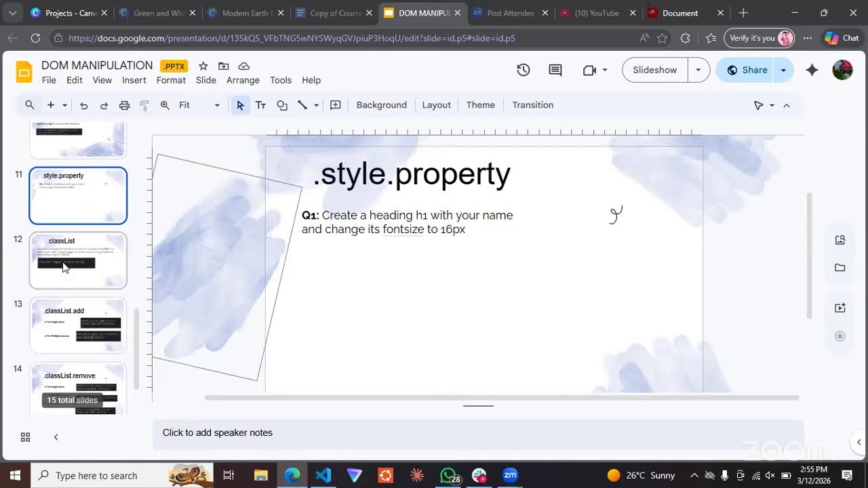Print the presentation

[124, 105]
